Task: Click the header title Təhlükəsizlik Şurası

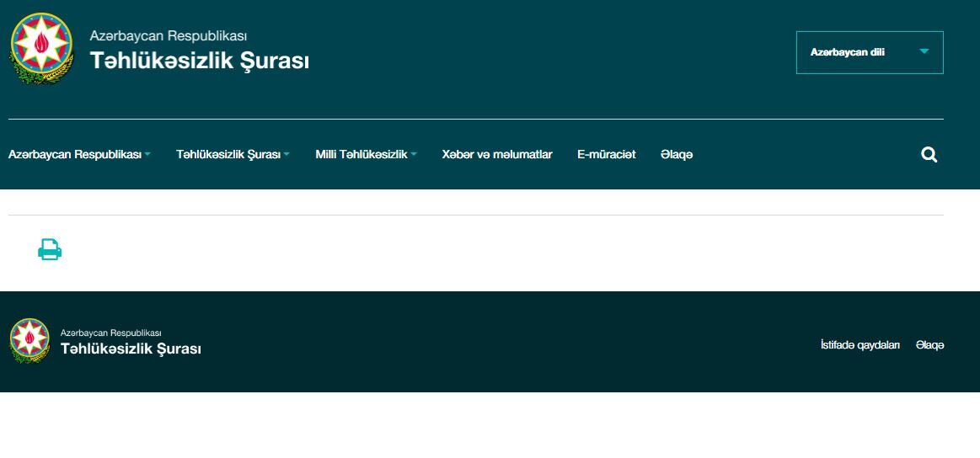Action: 200,61
